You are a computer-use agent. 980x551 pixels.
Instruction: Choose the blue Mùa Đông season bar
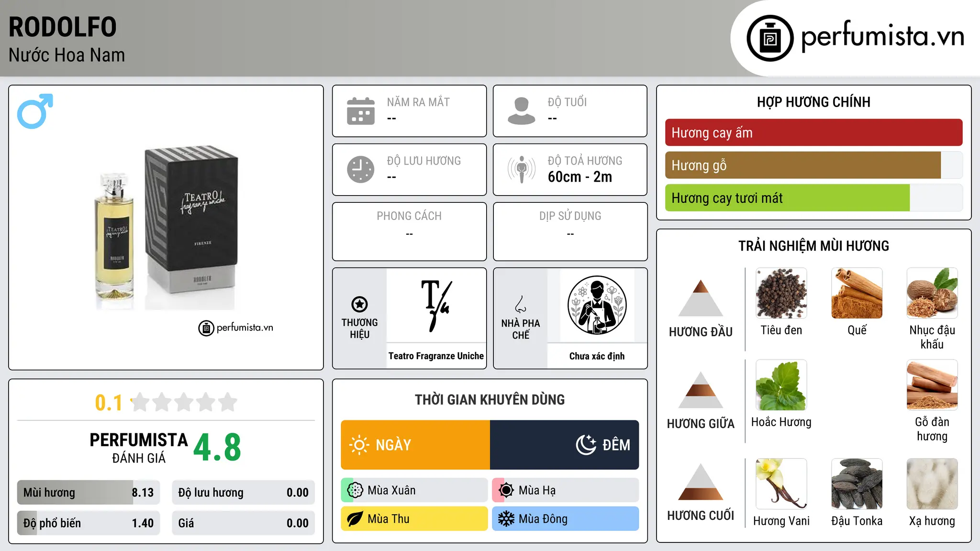point(566,519)
